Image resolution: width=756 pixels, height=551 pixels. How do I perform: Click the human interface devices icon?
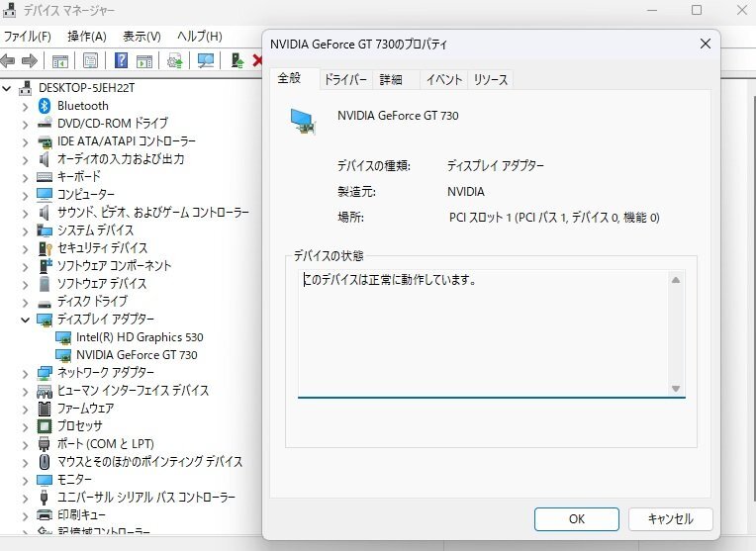point(45,391)
